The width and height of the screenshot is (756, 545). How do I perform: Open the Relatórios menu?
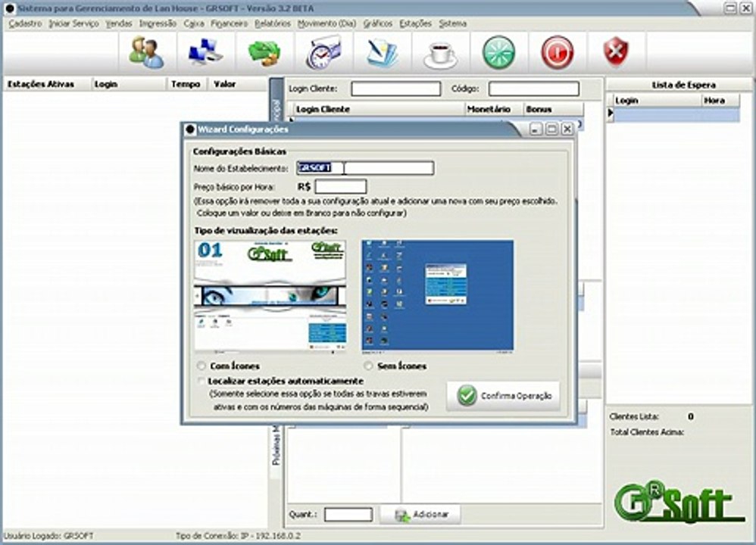tap(273, 23)
